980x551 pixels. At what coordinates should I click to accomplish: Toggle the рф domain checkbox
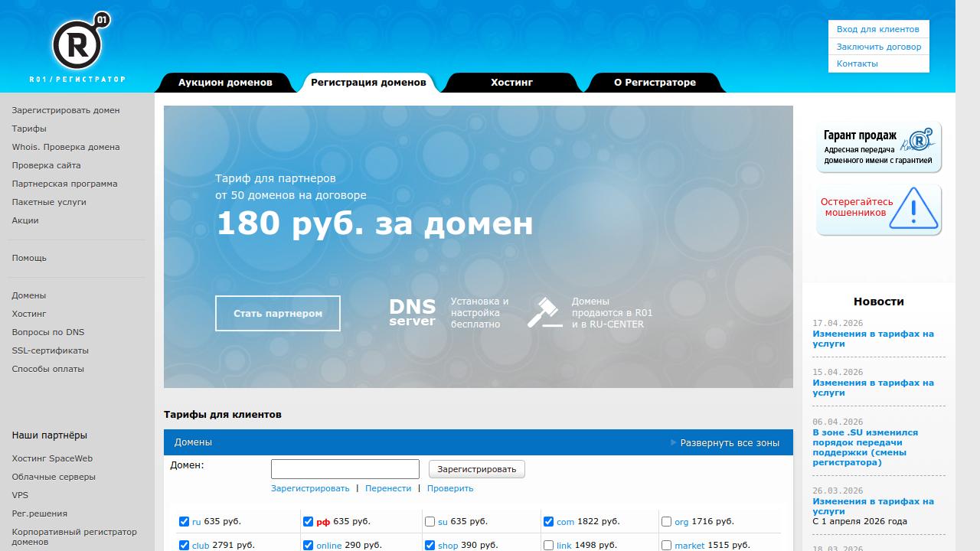308,522
